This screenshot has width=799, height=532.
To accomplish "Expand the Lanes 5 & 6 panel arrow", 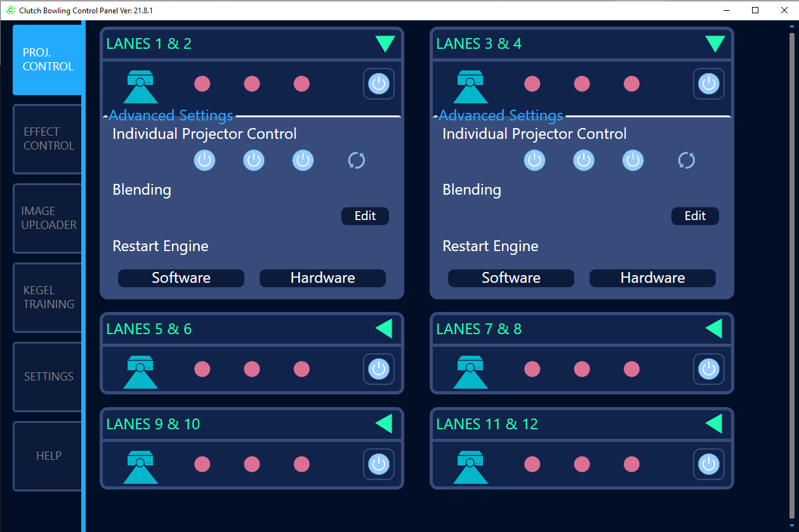I will pyautogui.click(x=384, y=328).
